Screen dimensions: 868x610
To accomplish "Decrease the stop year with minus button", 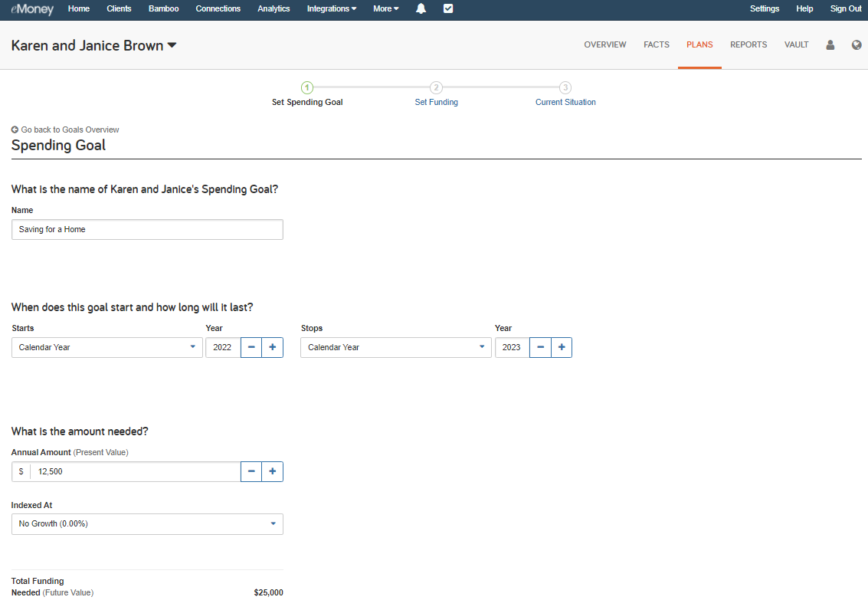I will 540,347.
